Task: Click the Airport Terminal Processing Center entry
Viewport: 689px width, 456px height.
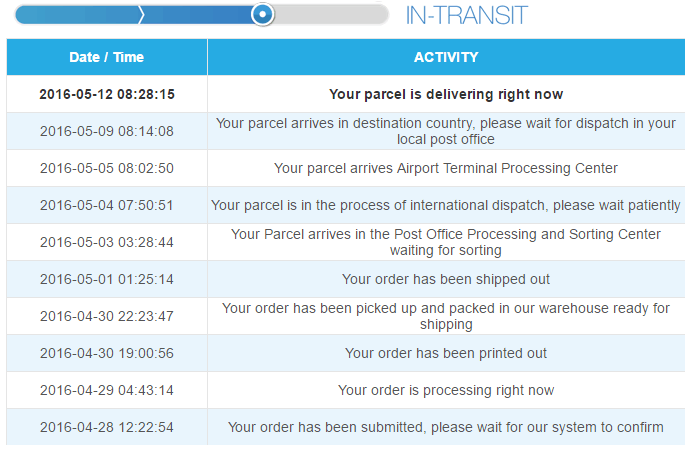Action: [x=446, y=168]
